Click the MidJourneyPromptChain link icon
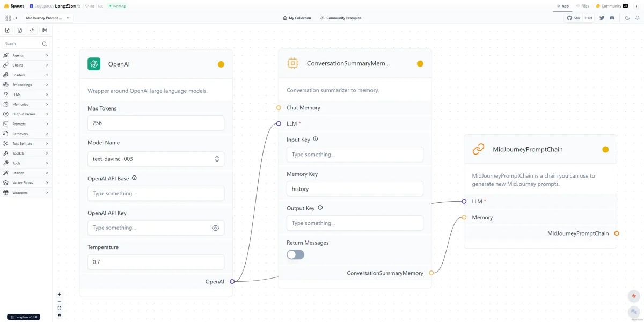 (x=478, y=149)
